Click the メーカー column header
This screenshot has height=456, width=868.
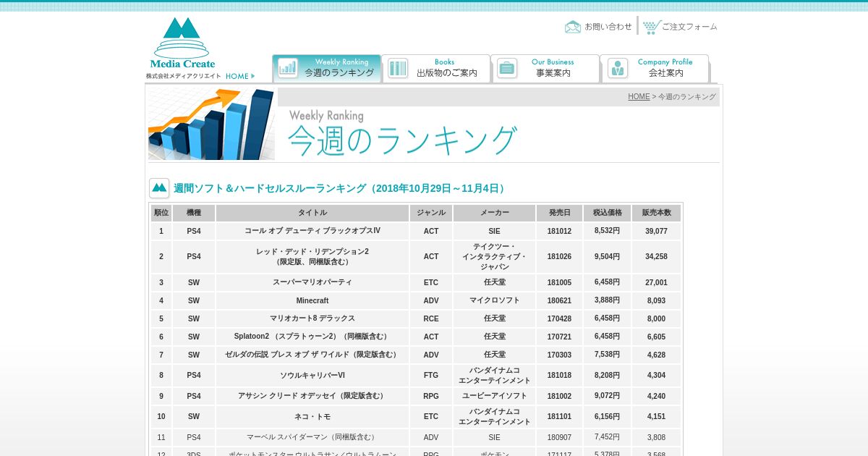[x=495, y=213]
